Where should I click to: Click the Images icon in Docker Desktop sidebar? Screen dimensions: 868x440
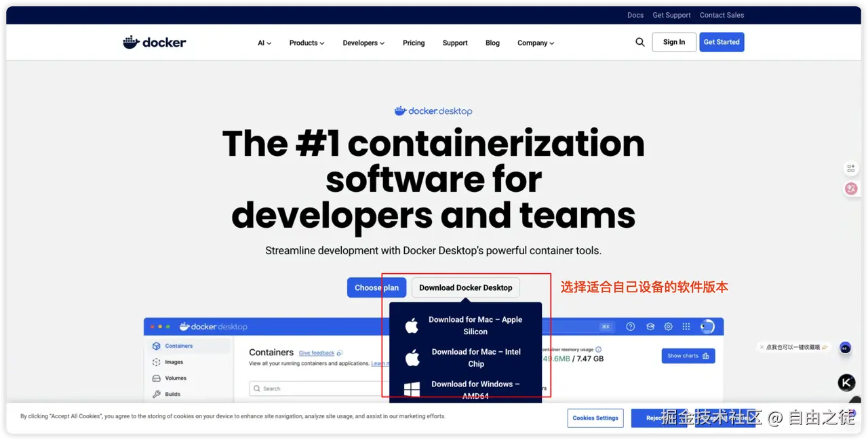click(157, 362)
